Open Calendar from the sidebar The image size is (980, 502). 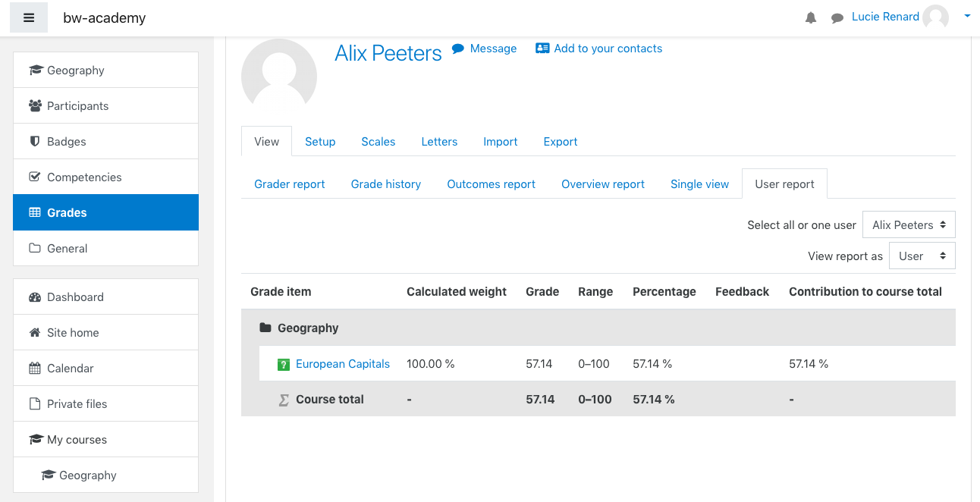(70, 369)
